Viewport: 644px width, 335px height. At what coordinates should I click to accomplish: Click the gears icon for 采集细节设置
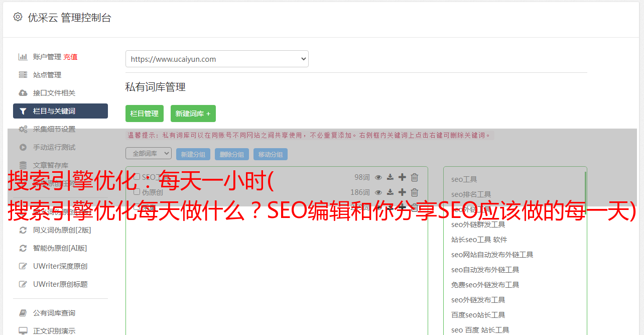click(23, 129)
